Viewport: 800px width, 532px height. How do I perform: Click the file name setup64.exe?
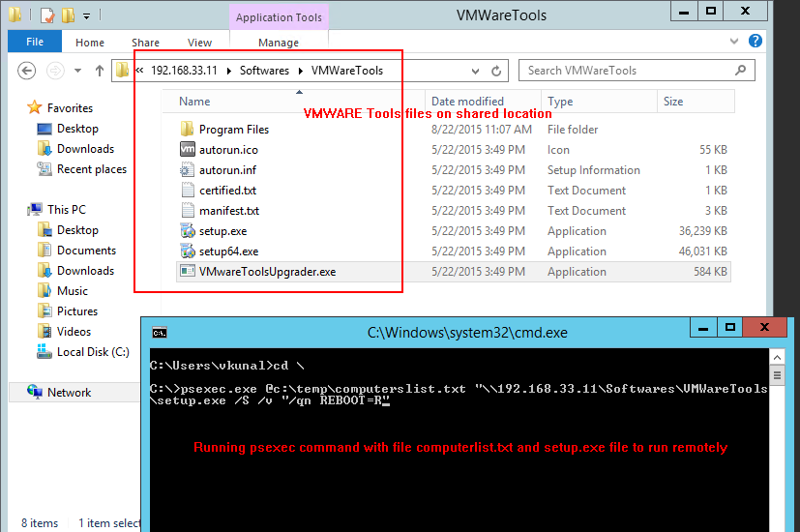pos(228,251)
